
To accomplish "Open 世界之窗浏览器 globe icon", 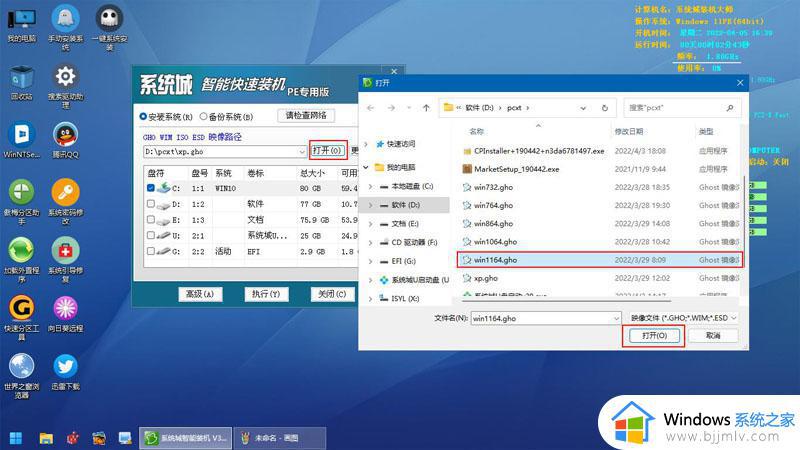I will click(x=21, y=376).
